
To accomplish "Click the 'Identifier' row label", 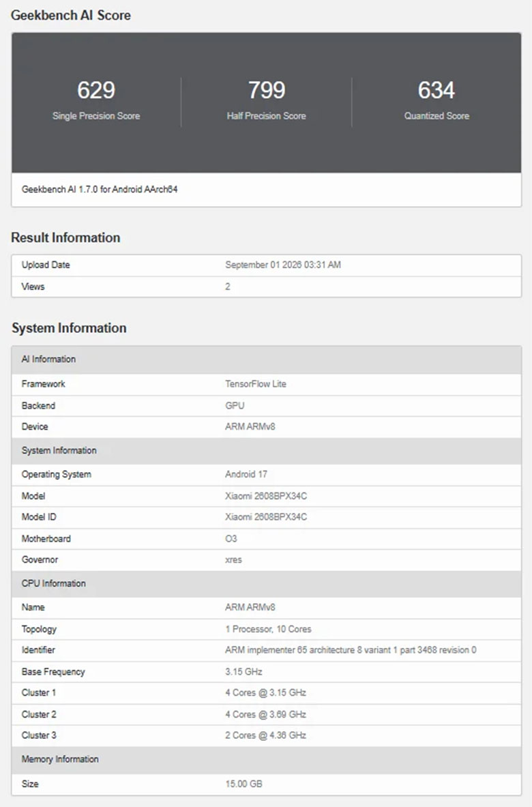I will [38, 650].
